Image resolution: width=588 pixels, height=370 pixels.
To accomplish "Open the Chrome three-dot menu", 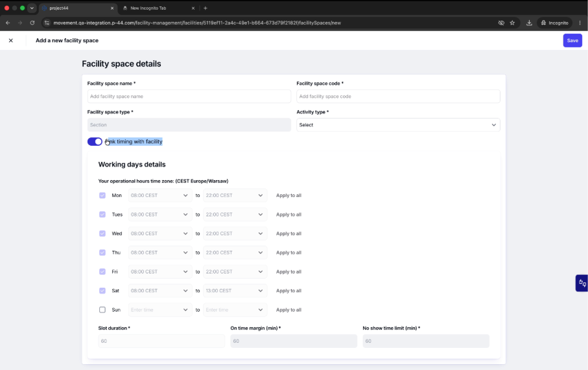I will point(580,23).
